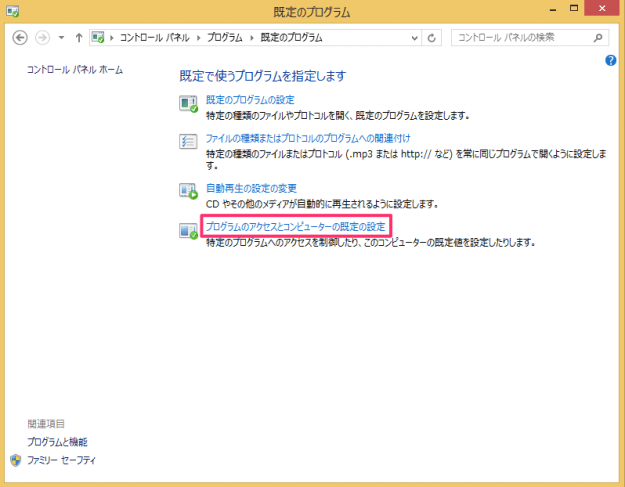Image resolution: width=625 pixels, height=487 pixels.
Task: Expand the arrow before コントロール パネル breadcrumb
Action: click(x=112, y=38)
